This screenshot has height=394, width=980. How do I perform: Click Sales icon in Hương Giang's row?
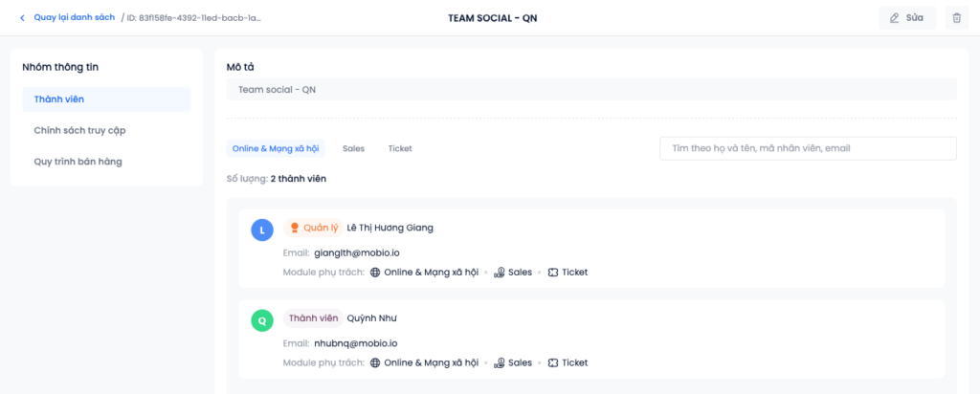[x=499, y=273]
